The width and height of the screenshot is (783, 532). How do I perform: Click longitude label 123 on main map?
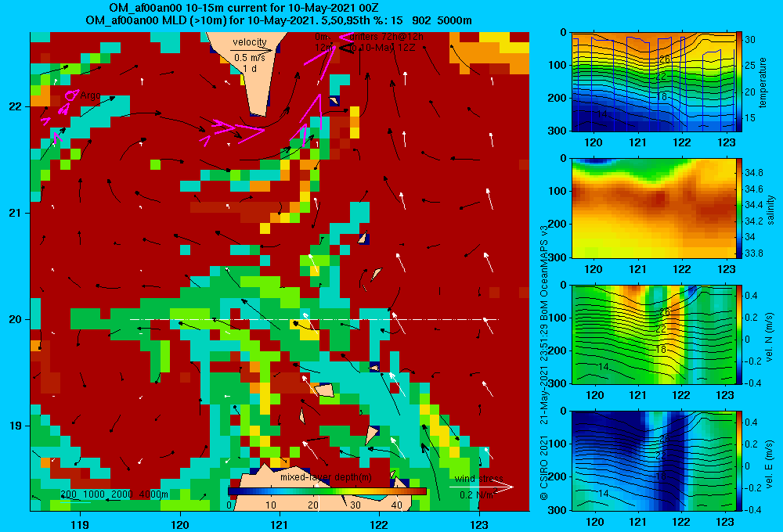[x=479, y=524]
